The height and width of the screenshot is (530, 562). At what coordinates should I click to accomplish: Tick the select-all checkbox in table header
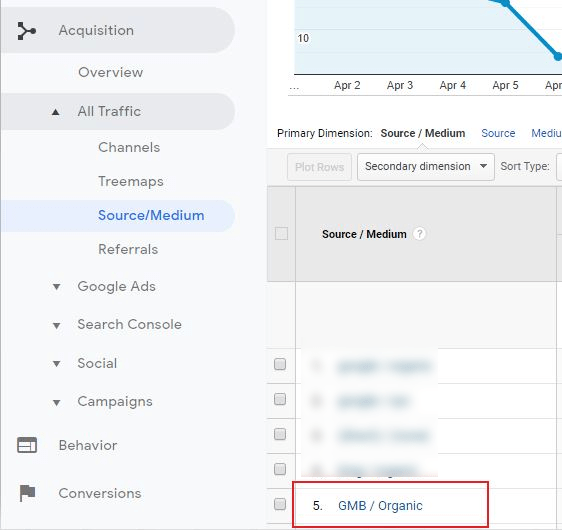[x=281, y=234]
